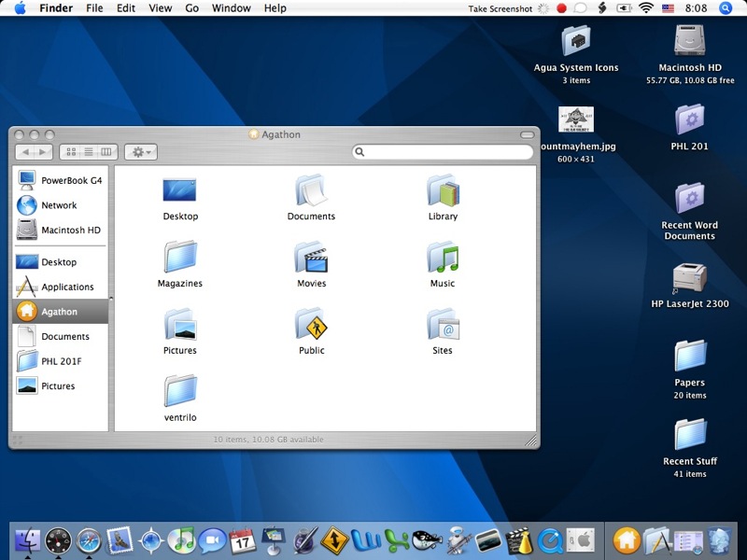This screenshot has height=560, width=747.
Task: Open the Apple menu
Action: tap(20, 8)
